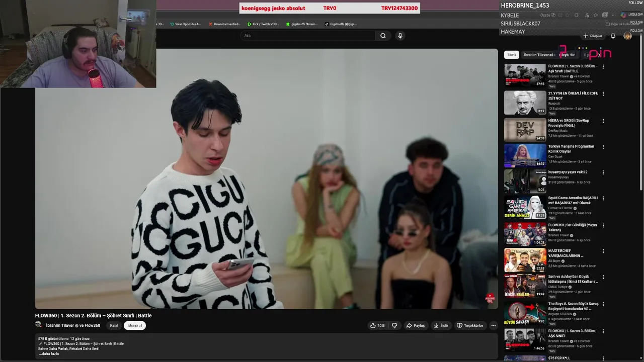Open husamyuyu yayın vakti 2 title
Image resolution: width=644 pixels, height=362 pixels.
(568, 172)
